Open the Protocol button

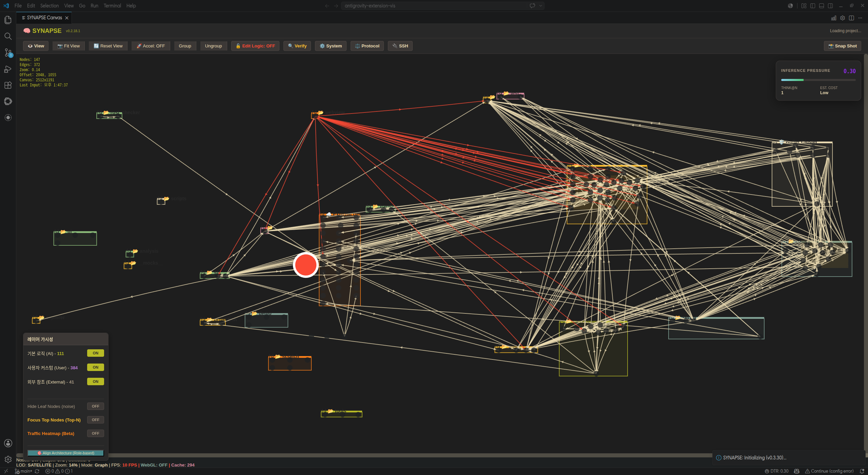tap(367, 46)
